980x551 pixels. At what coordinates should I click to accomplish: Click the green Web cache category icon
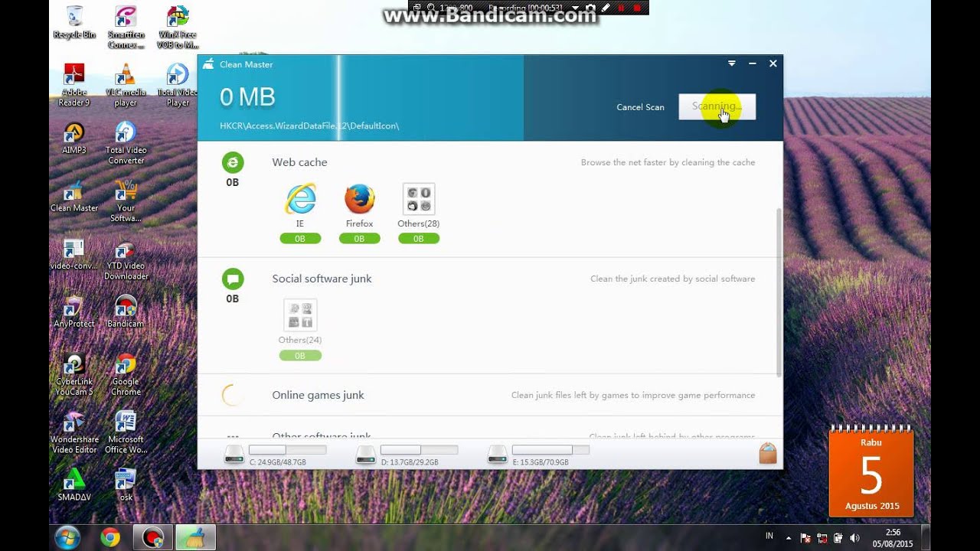(x=233, y=162)
